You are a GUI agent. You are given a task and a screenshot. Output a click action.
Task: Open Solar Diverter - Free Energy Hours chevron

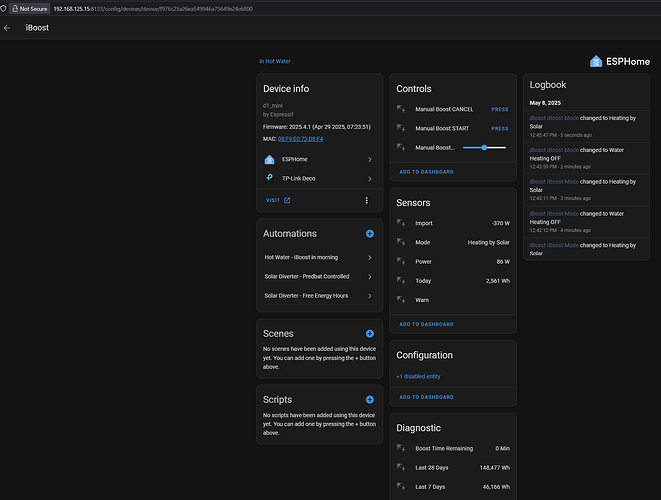[370, 296]
